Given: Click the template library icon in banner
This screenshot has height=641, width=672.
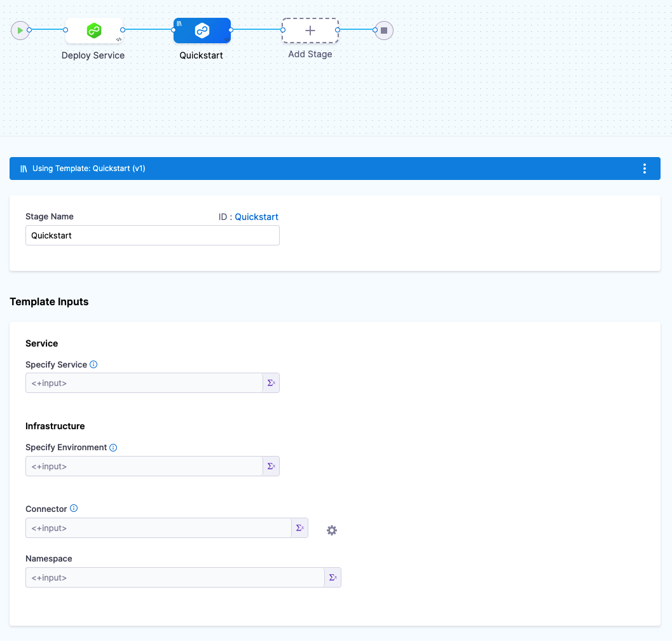Looking at the screenshot, I should pyautogui.click(x=24, y=169).
